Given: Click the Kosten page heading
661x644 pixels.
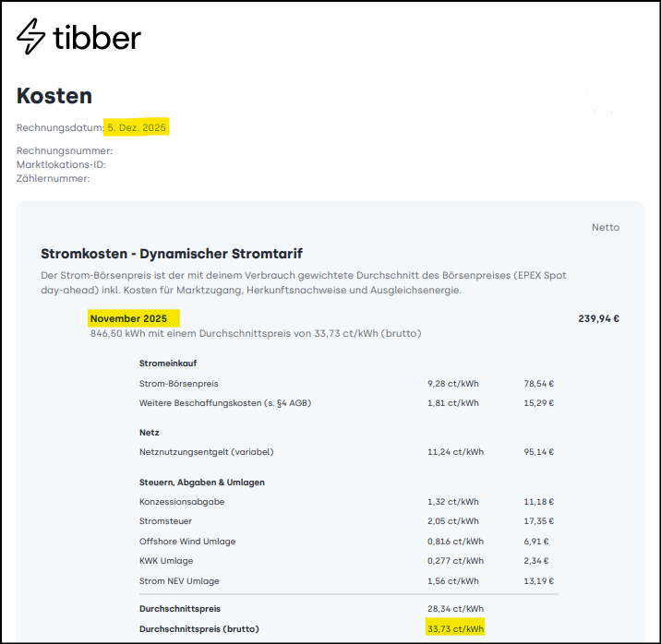Looking at the screenshot, I should tap(54, 95).
